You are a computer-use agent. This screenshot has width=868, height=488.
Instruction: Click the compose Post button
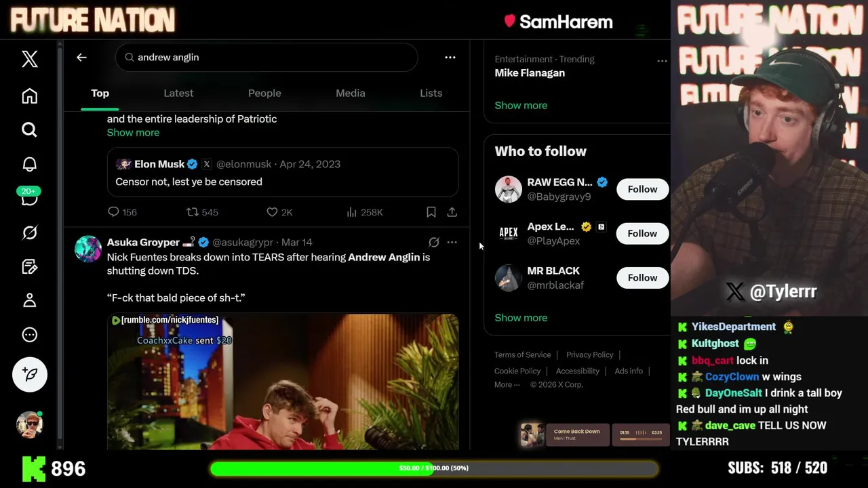click(29, 374)
